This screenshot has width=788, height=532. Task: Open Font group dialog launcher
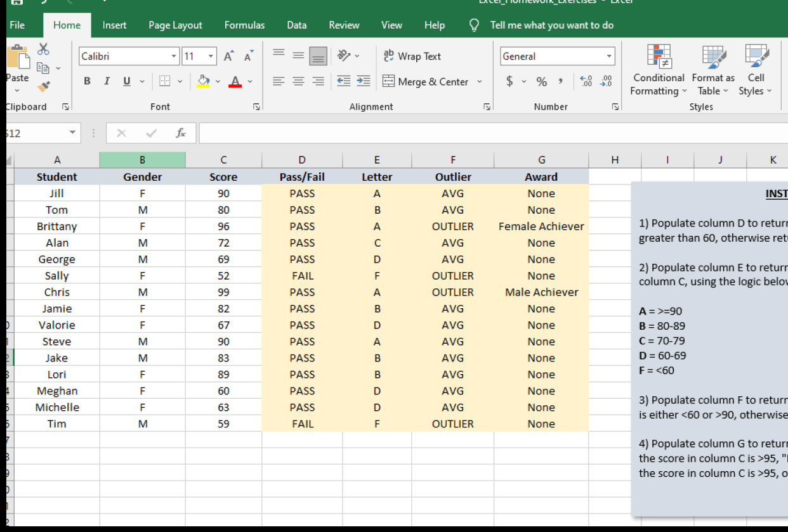(256, 107)
